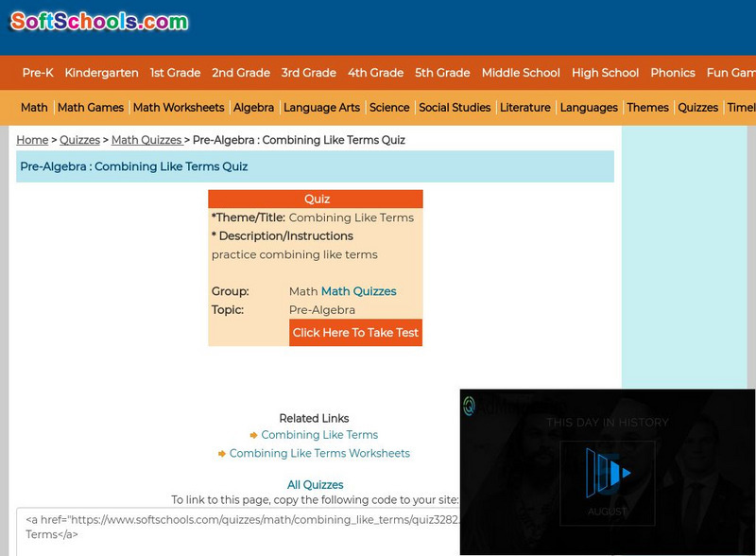756x556 pixels.
Task: Select 1st Grade in navigation
Action: coord(175,73)
